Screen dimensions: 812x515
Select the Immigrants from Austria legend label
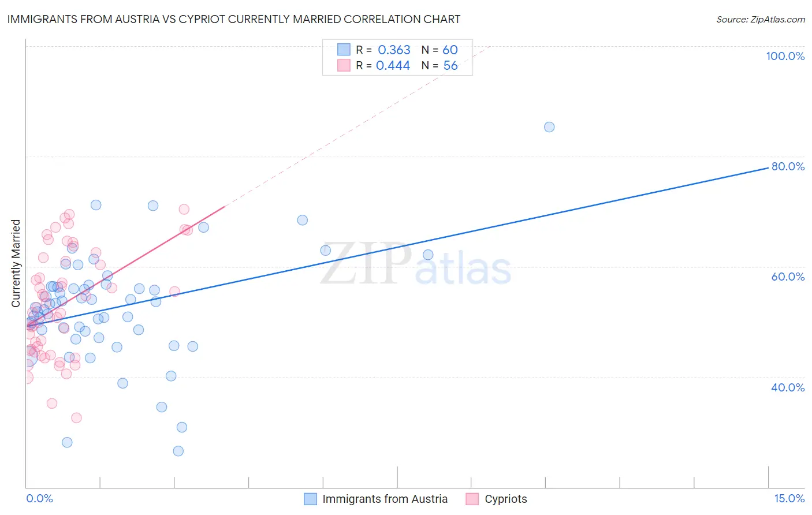tap(385, 499)
